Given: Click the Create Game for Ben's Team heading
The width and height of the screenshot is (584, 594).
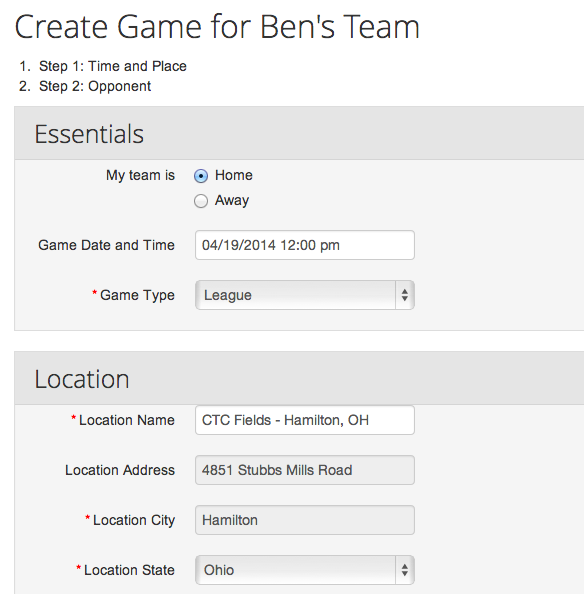Looking at the screenshot, I should click(217, 27).
